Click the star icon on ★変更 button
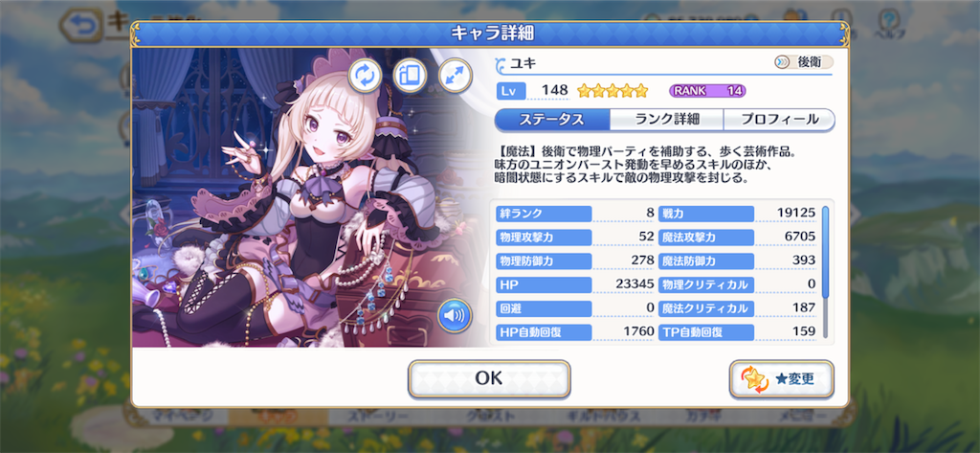Screen dimensions: 980x453 753,379
